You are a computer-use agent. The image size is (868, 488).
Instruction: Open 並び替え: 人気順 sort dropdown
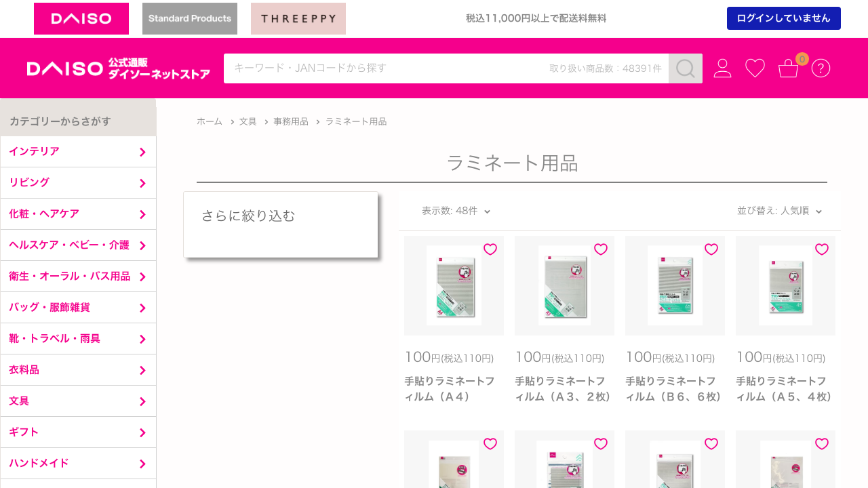[x=780, y=211]
